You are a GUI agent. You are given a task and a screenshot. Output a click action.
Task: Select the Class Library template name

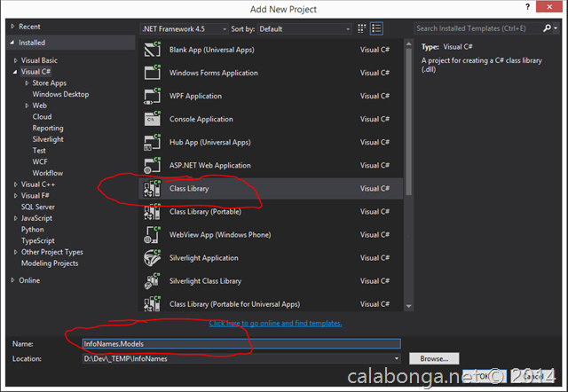(189, 189)
